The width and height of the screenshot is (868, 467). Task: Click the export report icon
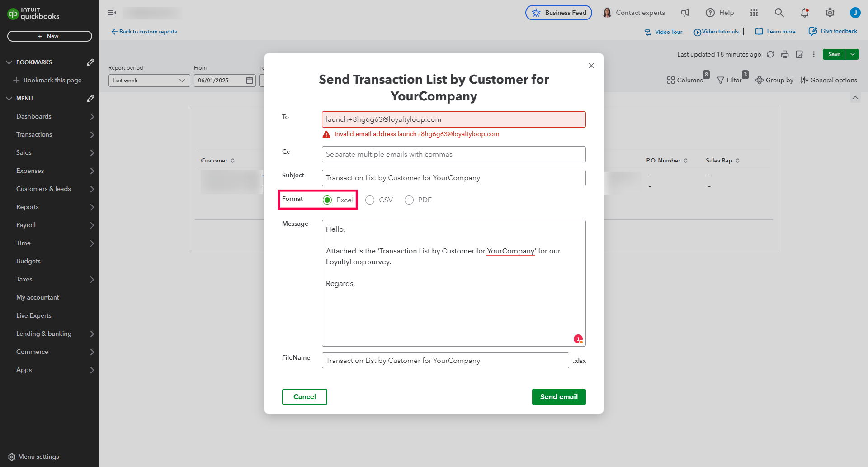pyautogui.click(x=799, y=54)
